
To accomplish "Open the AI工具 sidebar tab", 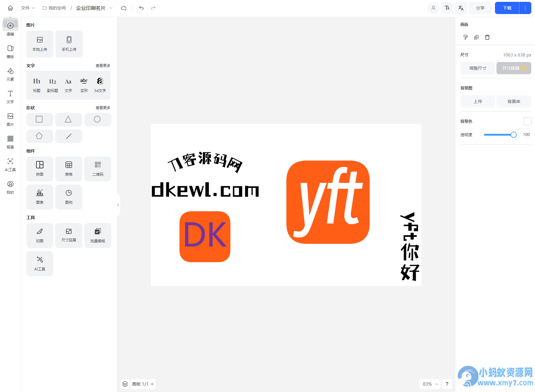I will point(10,165).
